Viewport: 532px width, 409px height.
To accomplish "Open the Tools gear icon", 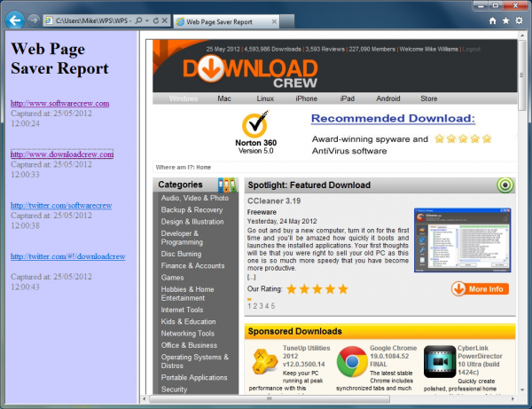I will [519, 20].
